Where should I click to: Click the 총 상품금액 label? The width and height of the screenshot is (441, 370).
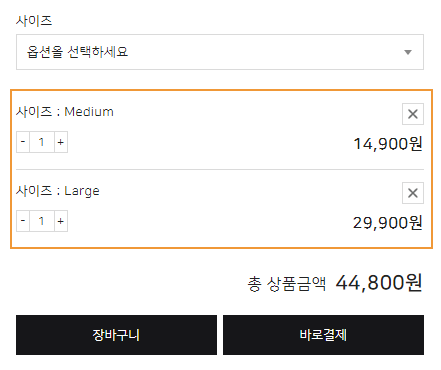[x=287, y=284]
